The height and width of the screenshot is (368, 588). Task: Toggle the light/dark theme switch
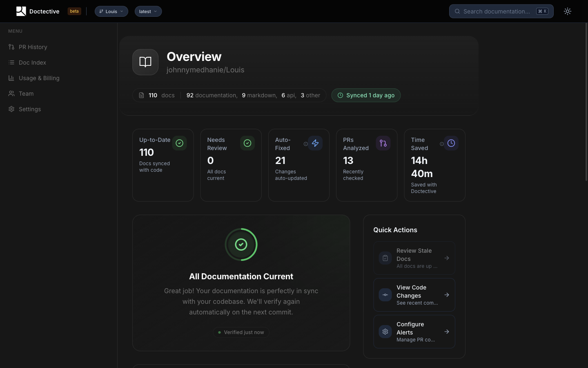click(x=568, y=11)
